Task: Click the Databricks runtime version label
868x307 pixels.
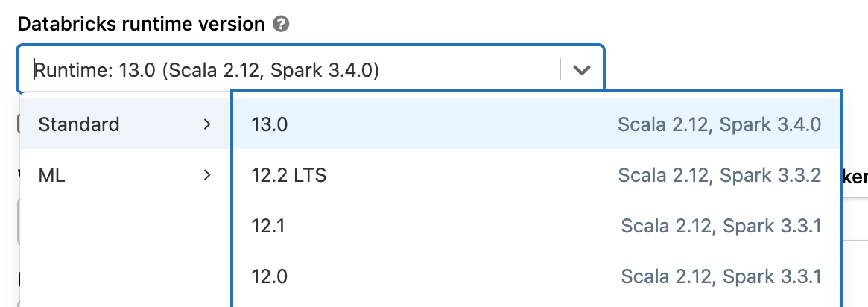Action: 141,24
